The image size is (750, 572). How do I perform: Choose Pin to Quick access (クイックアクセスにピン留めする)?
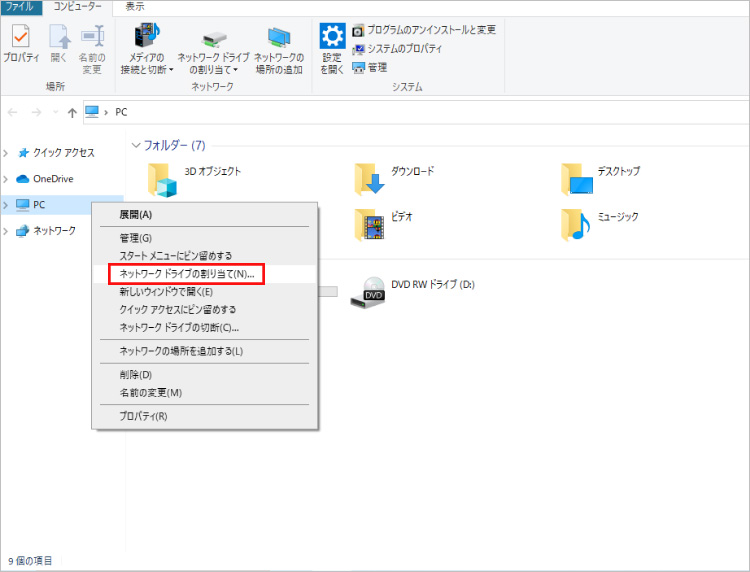tap(205, 309)
